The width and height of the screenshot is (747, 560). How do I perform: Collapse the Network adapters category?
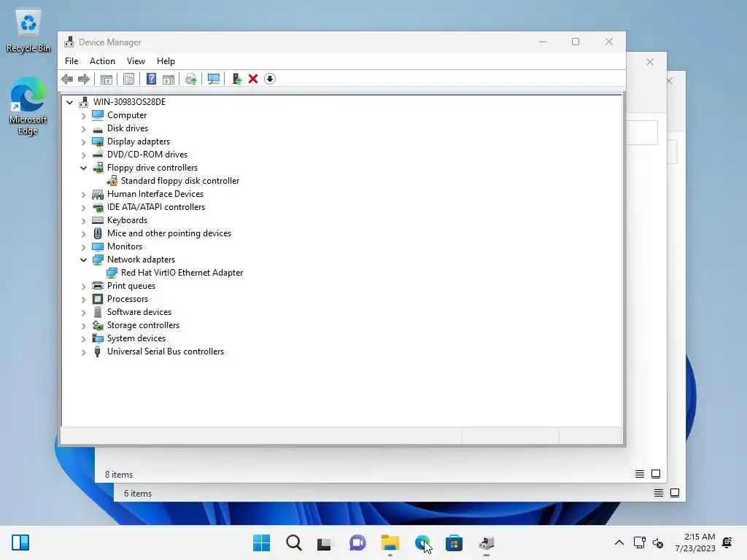(83, 260)
